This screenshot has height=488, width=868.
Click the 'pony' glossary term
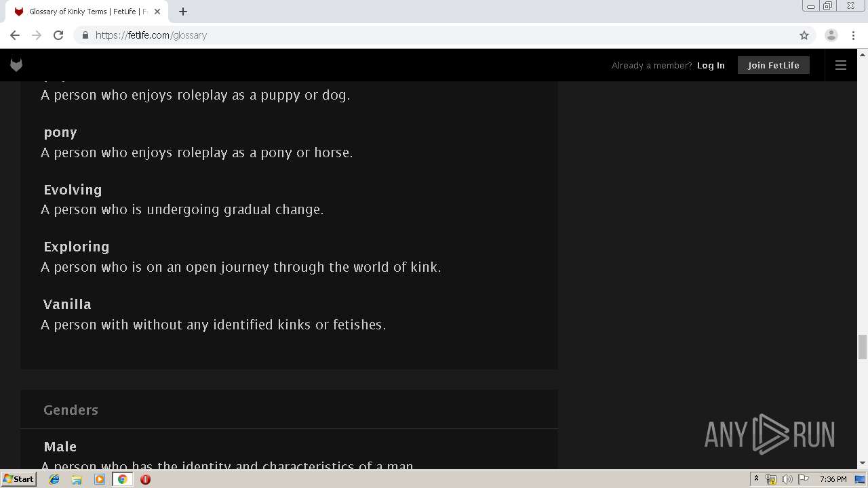(x=60, y=132)
